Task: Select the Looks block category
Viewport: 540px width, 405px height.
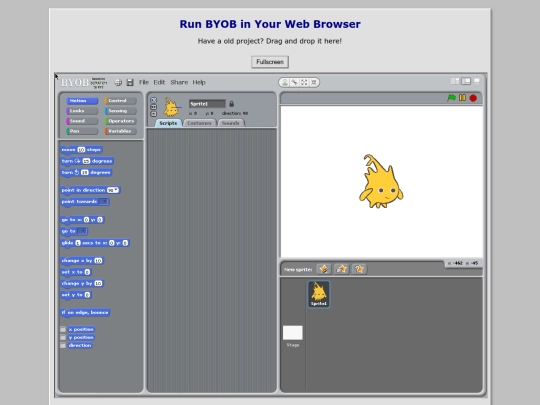Action: click(82, 111)
